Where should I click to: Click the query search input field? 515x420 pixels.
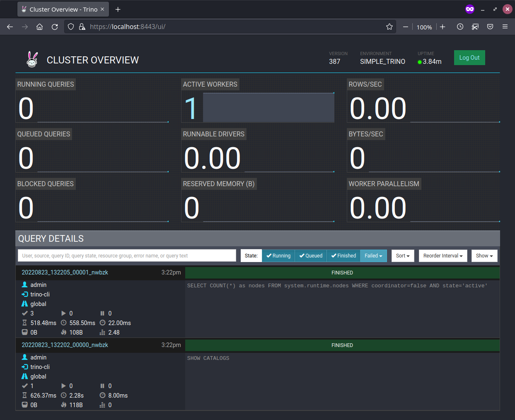(127, 256)
